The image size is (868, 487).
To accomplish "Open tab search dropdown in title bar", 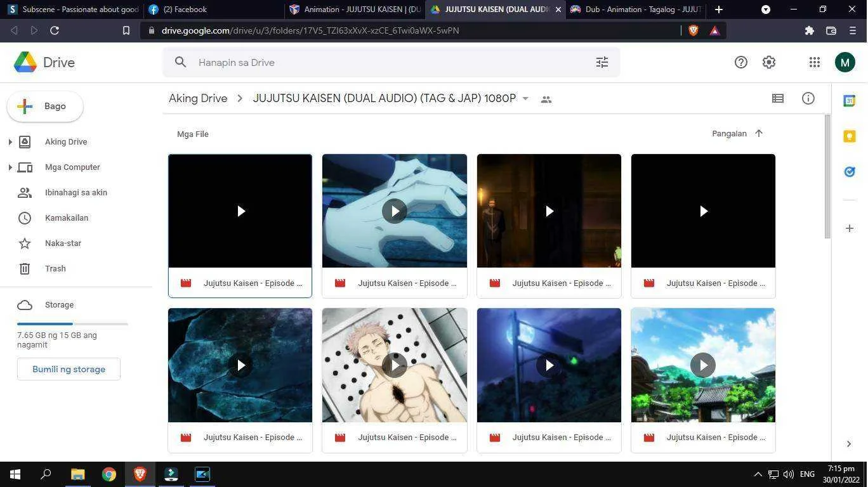I will point(766,10).
